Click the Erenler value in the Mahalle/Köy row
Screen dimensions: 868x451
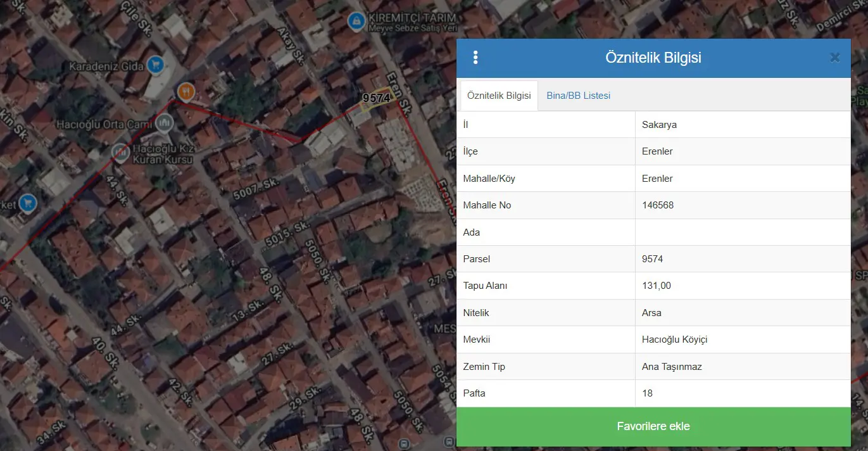(657, 179)
